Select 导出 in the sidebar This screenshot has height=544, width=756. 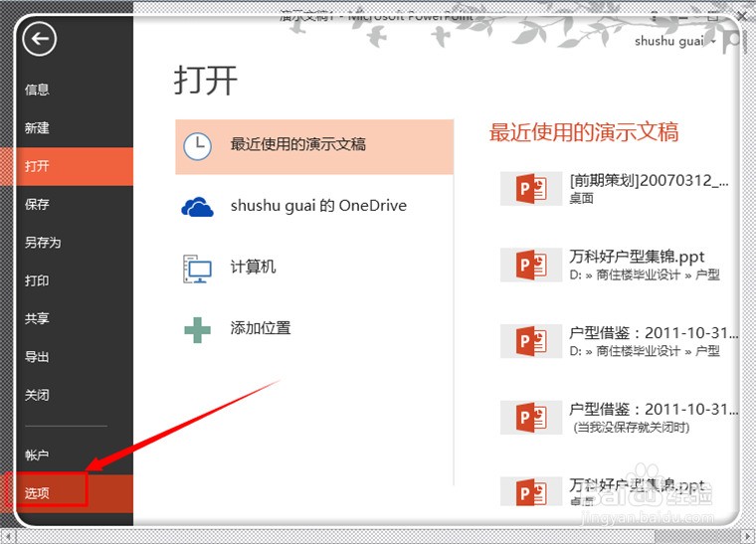[x=37, y=357]
